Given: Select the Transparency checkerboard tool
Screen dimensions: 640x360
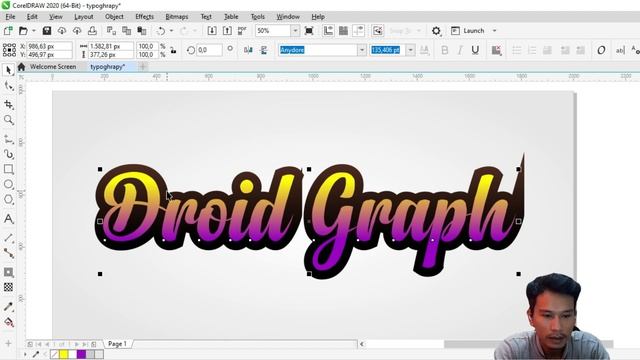Looking at the screenshot, I should coord(9,287).
